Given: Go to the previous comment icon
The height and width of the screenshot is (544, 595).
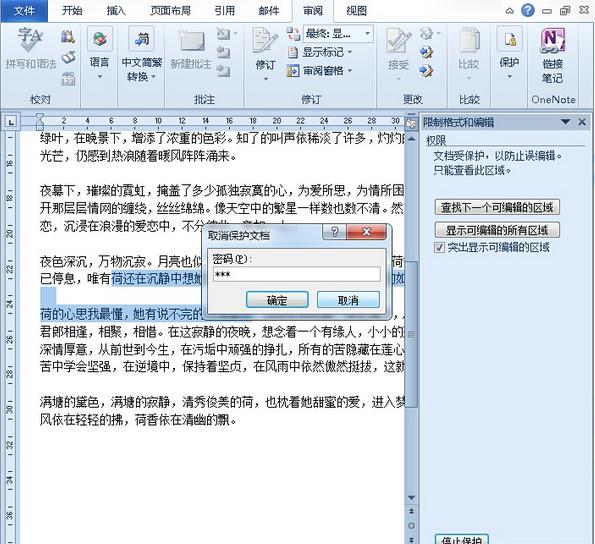Looking at the screenshot, I should pos(224,52).
